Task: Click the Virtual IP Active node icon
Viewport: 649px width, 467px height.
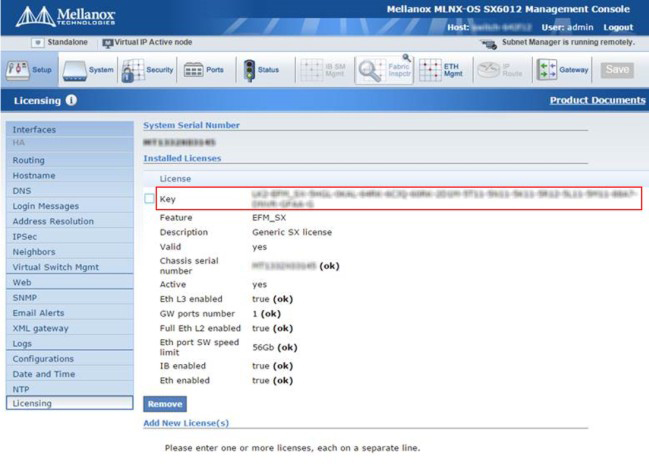Action: 108,43
